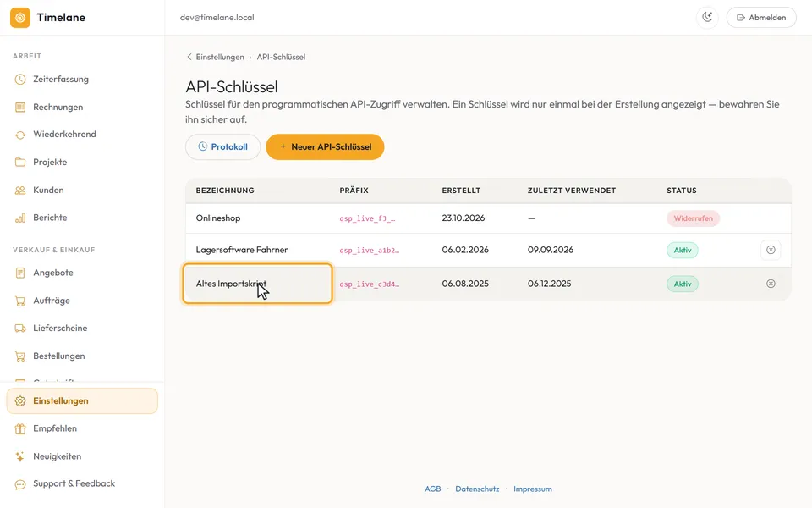Open Lieferscheine in sidebar
Viewport: 812px width, 508px height.
click(82, 329)
